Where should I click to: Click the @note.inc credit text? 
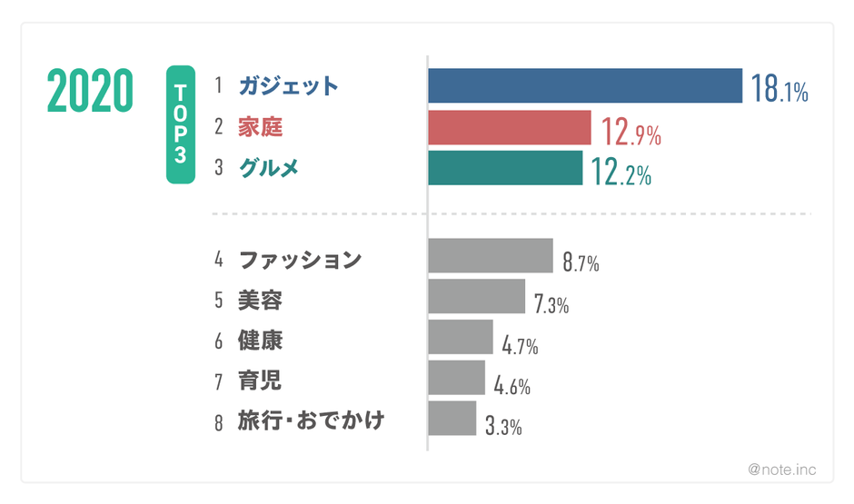(781, 469)
